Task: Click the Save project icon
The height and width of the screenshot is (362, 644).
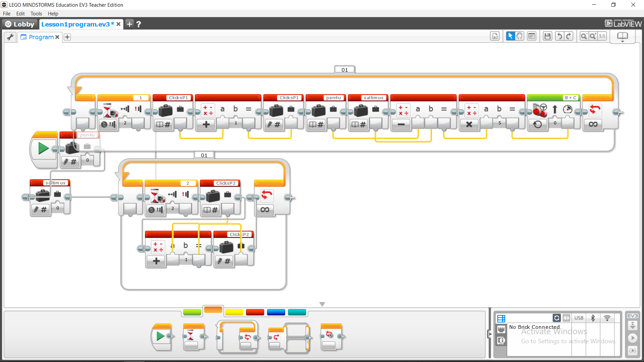Action: (547, 36)
